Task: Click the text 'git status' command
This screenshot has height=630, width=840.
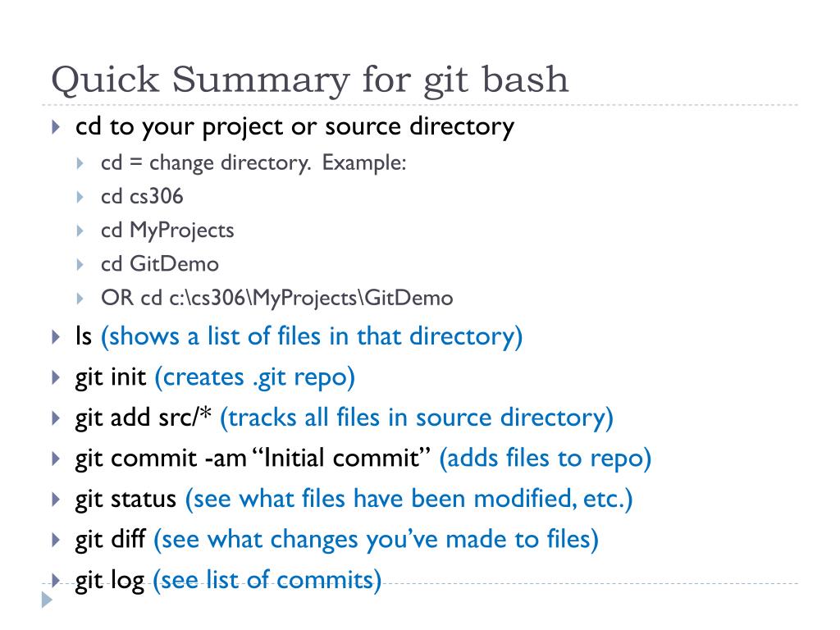Action: click(x=126, y=500)
